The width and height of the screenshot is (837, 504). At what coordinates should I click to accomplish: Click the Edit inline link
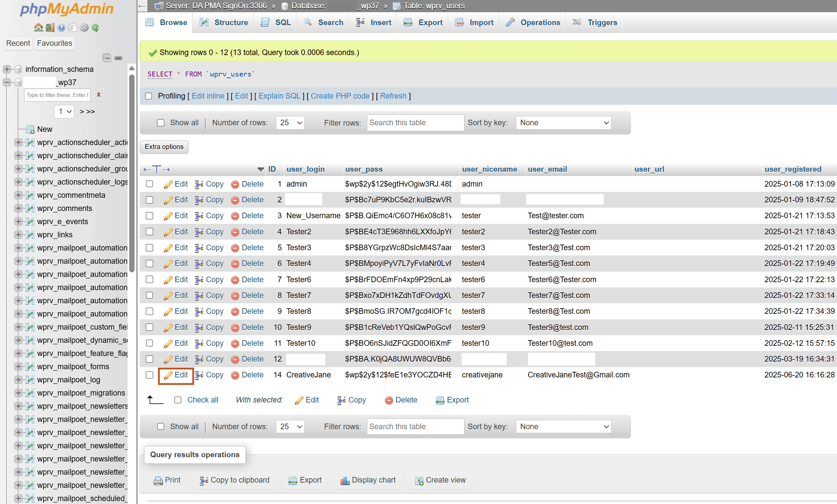[x=208, y=96]
